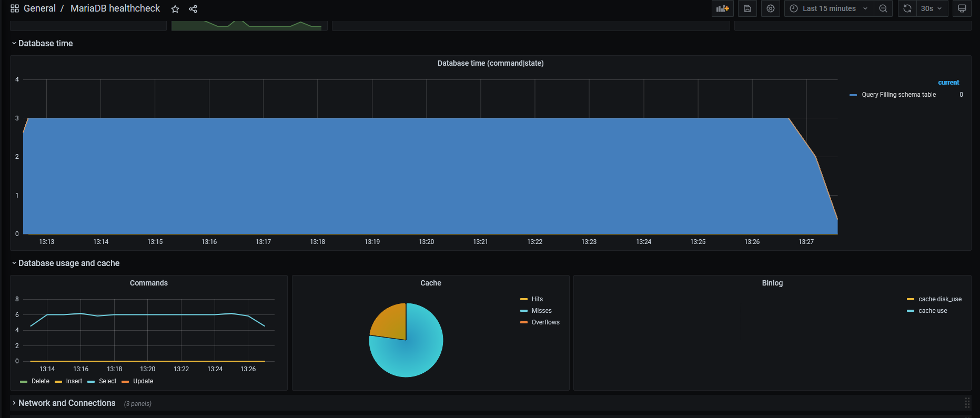Open the 30s refresh interval dropdown
The image size is (980, 418).
(931, 8)
